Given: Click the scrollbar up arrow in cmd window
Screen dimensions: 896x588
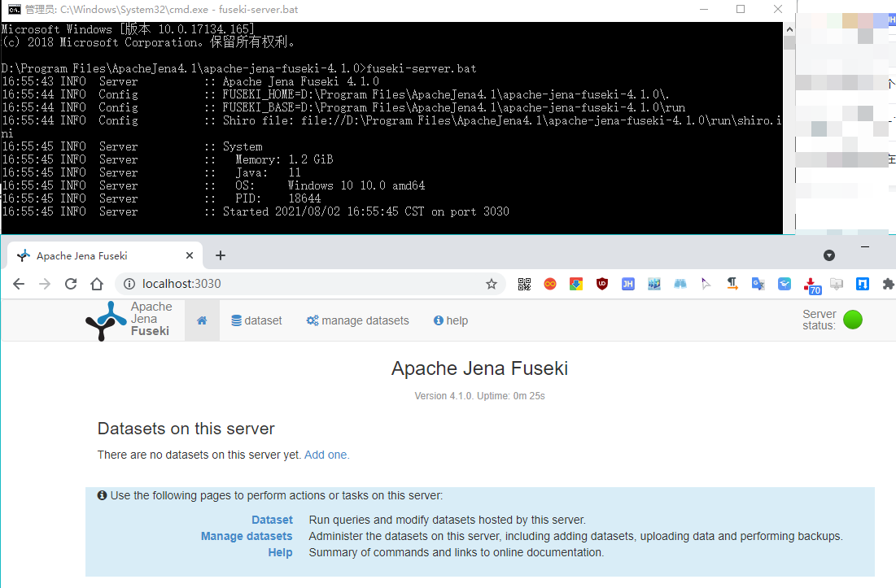Looking at the screenshot, I should point(788,28).
